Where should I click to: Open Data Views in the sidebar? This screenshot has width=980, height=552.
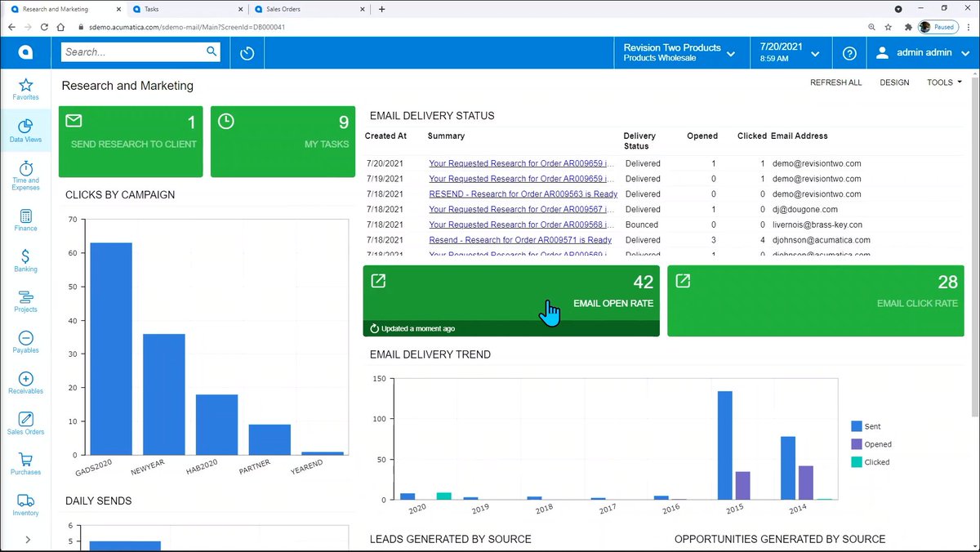point(25,131)
